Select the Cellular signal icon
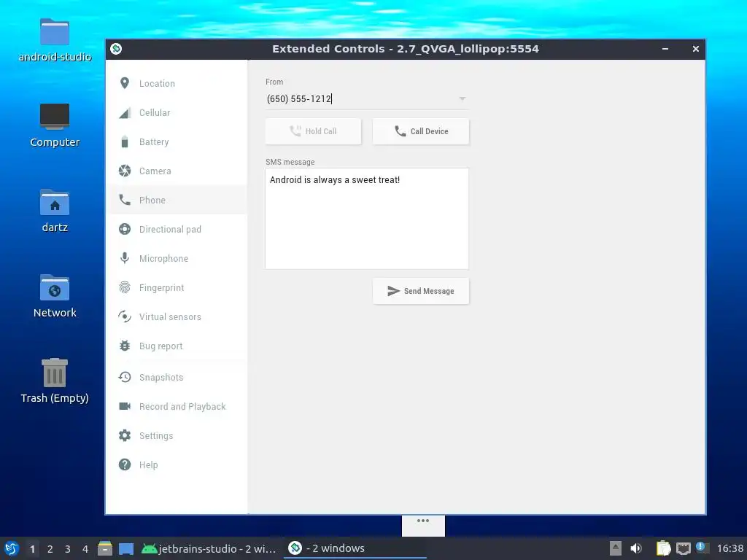 [124, 113]
